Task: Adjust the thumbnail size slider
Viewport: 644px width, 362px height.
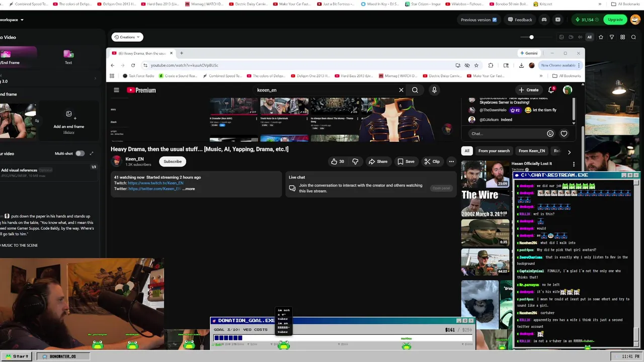Action: (x=531, y=37)
